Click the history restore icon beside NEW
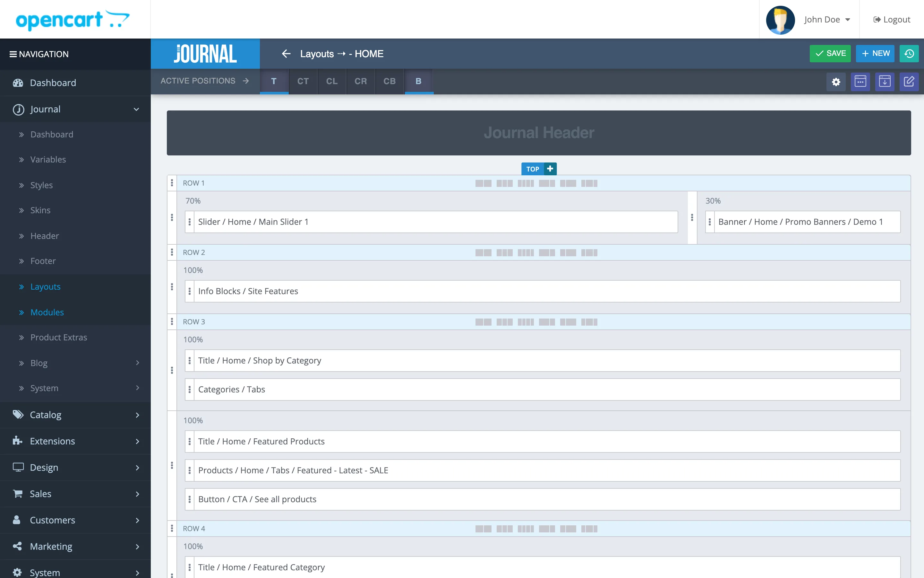 pyautogui.click(x=909, y=54)
